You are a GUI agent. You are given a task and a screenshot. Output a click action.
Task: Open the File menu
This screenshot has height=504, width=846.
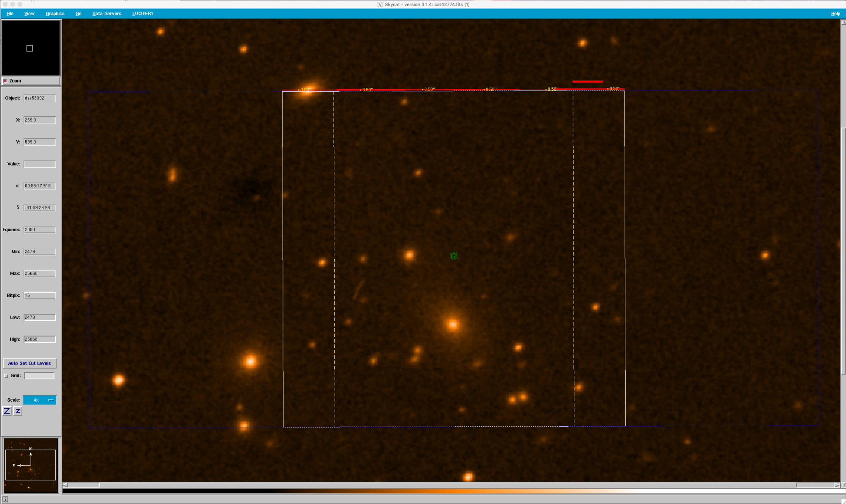(10, 14)
